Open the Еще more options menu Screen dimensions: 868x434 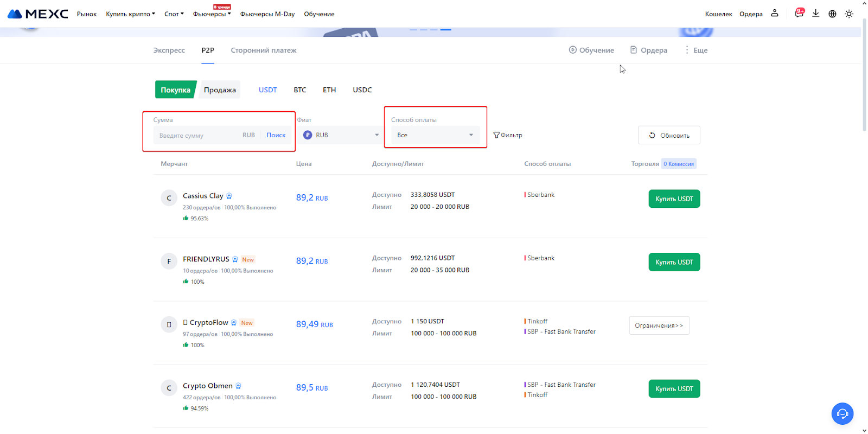696,50
